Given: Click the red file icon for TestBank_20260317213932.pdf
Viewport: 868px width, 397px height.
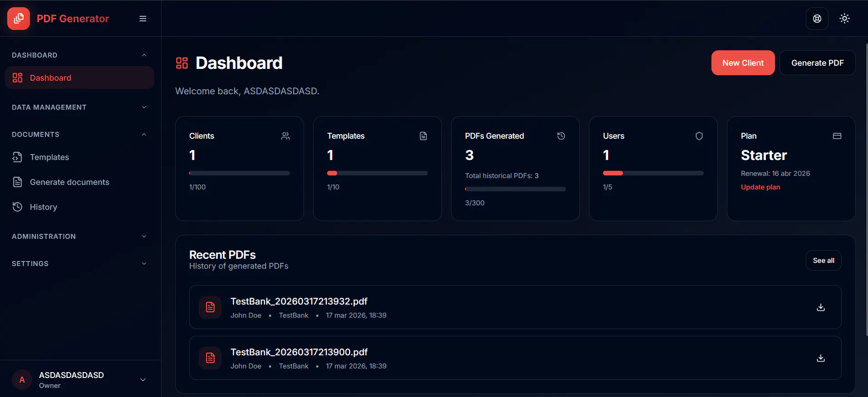Looking at the screenshot, I should pos(210,307).
